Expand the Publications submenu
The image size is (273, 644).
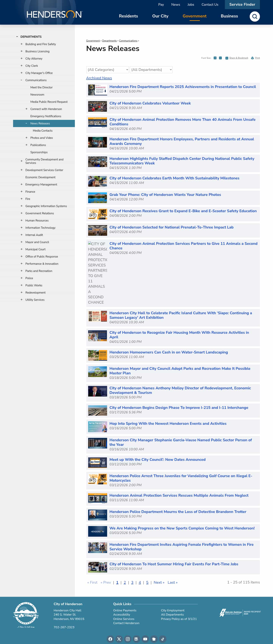[x=27, y=145]
